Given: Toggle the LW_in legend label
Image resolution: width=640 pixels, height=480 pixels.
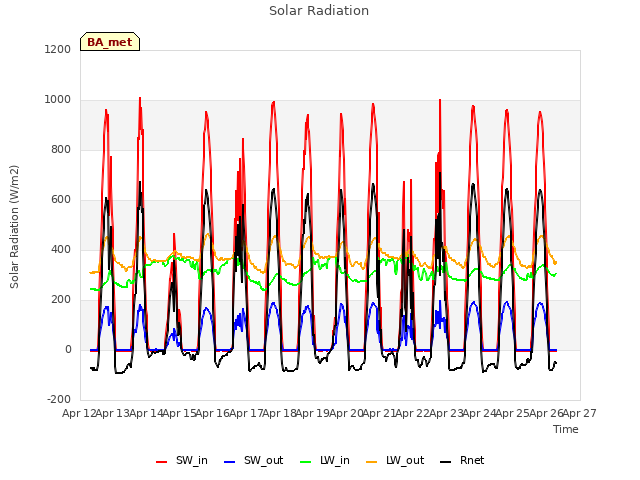Looking at the screenshot, I should (335, 460).
